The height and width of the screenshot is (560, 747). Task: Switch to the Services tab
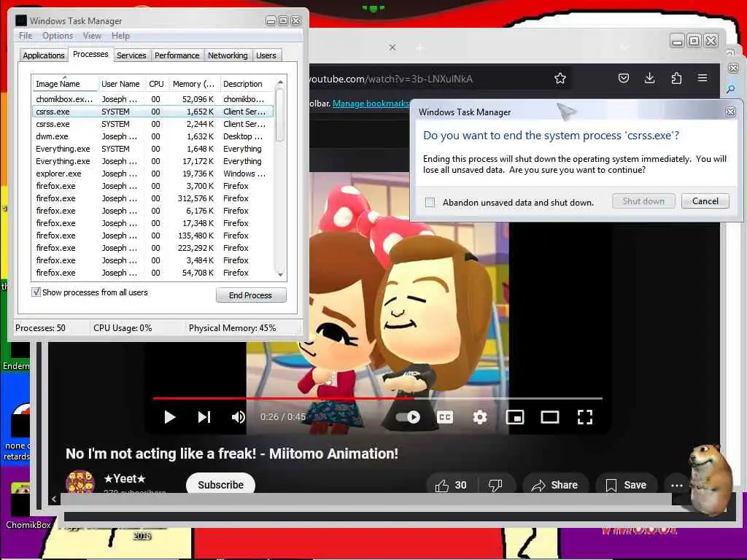131,55
